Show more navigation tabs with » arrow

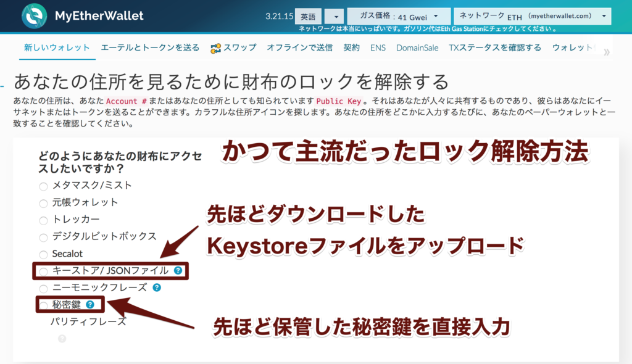tap(606, 52)
